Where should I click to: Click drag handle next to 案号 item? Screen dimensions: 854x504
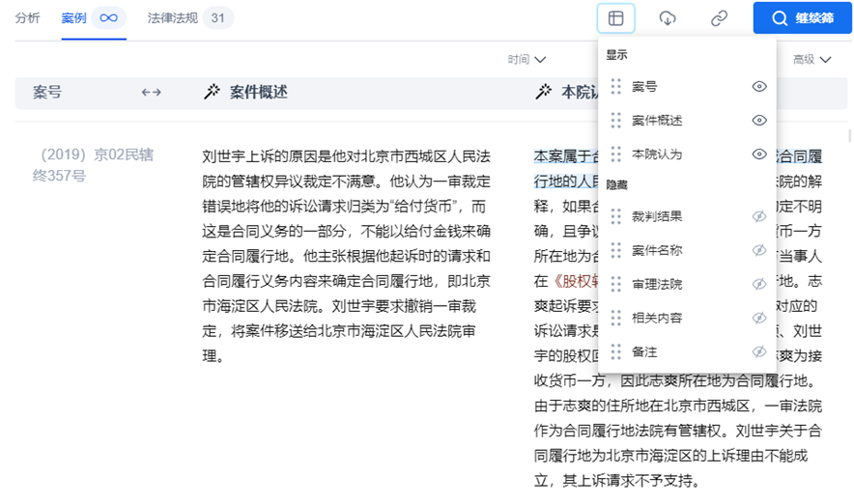615,87
